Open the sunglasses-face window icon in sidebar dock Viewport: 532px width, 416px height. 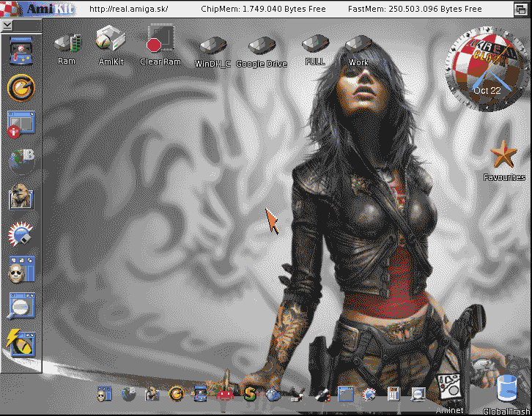tap(22, 270)
